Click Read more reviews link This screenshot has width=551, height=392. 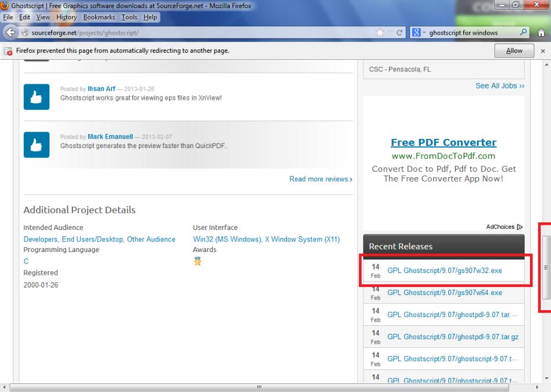(x=320, y=179)
